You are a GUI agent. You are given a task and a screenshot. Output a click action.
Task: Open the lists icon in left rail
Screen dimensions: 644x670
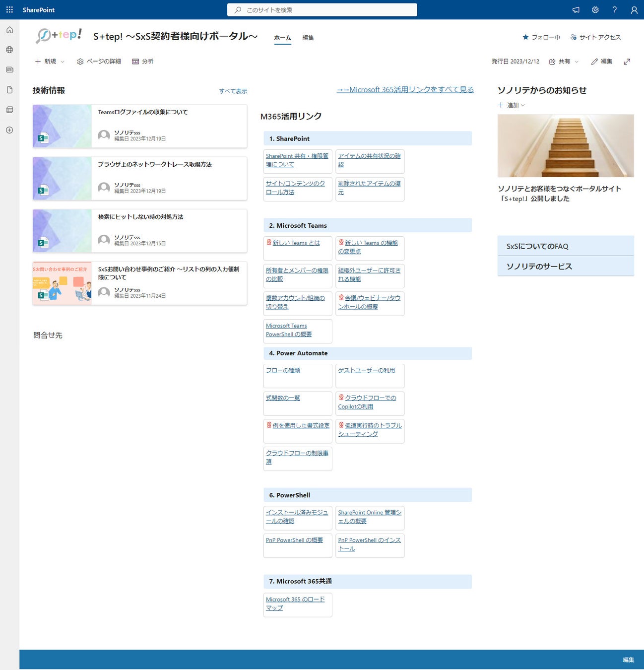[x=9, y=110]
